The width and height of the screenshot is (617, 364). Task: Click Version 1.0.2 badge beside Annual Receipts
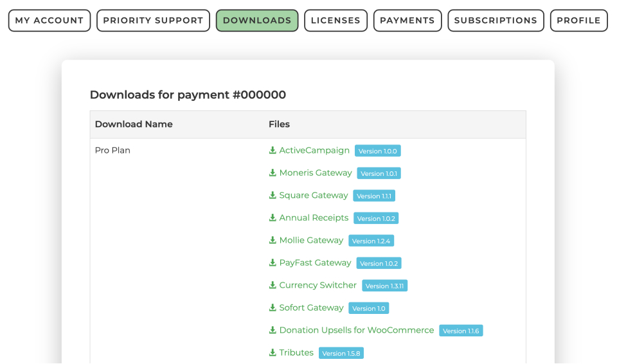(x=376, y=218)
